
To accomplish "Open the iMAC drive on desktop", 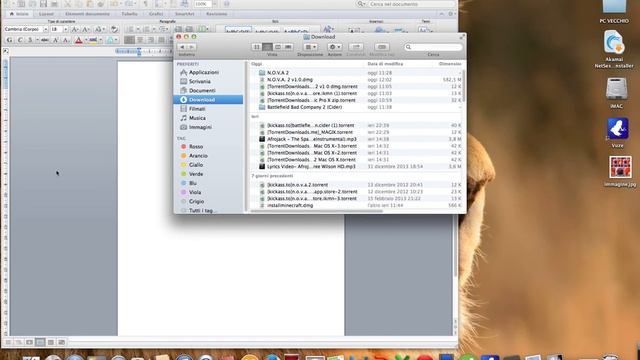I will [x=616, y=93].
